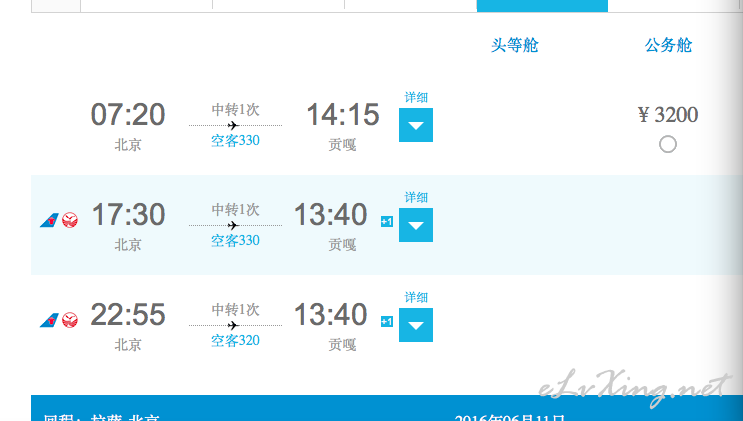Click red airline logo on 22:55 flight
The image size is (743, 421).
click(70, 320)
